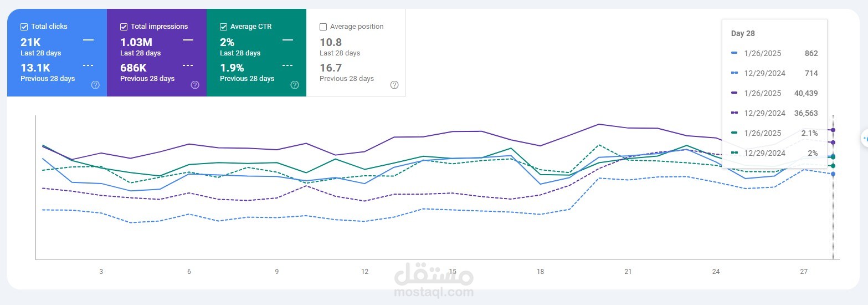Click the help icon on Total clicks card
The width and height of the screenshot is (868, 305).
[95, 85]
